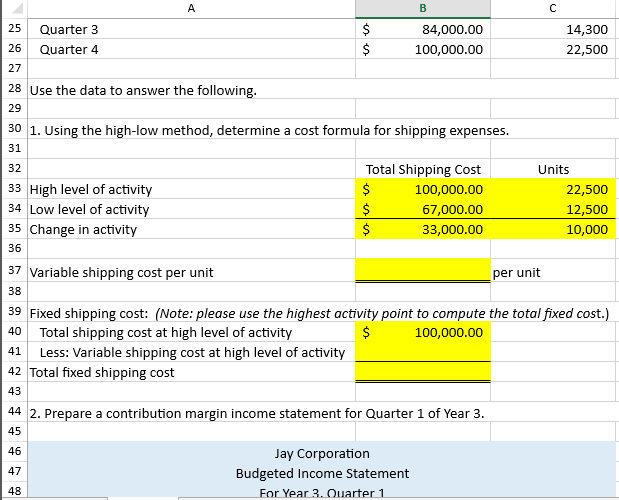Click the 100,000.00 cell in row 33
Image resolution: width=619 pixels, height=500 pixels.
pyautogui.click(x=423, y=189)
